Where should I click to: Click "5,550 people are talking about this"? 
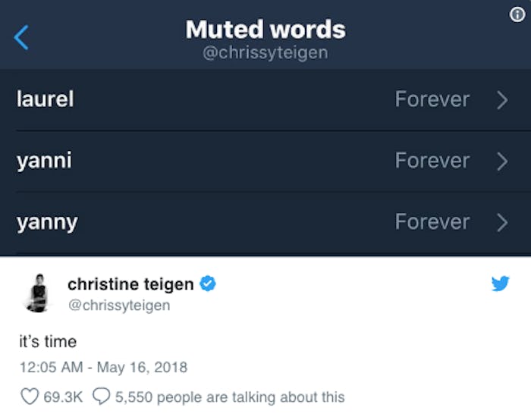coord(230,396)
